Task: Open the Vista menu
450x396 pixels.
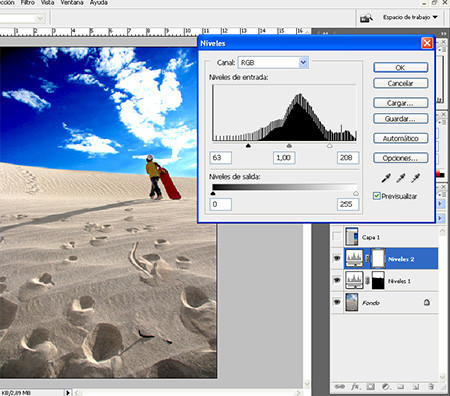Action: click(47, 3)
